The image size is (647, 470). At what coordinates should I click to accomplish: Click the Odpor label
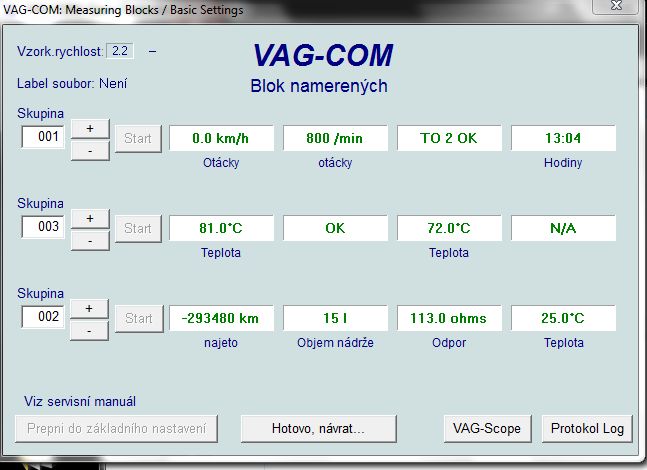coord(449,343)
